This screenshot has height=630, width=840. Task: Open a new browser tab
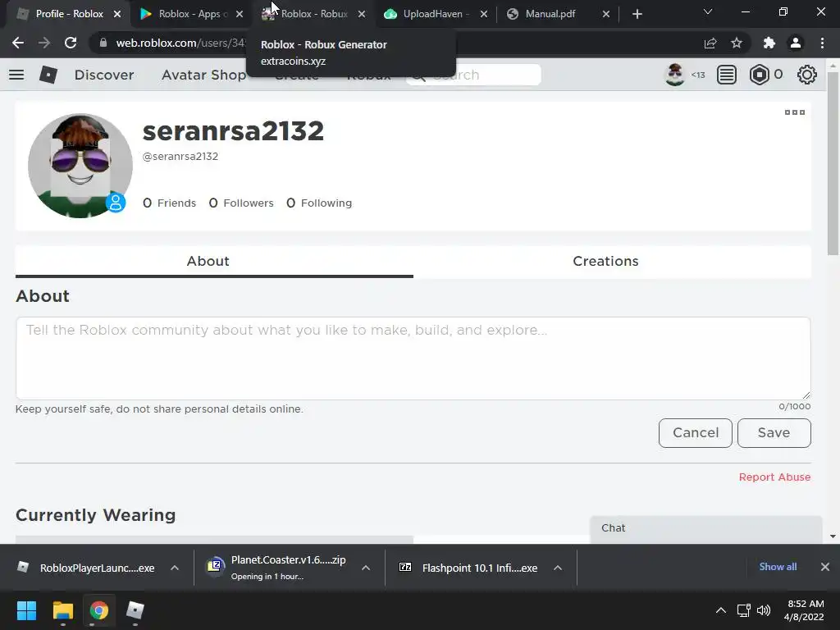click(x=637, y=14)
